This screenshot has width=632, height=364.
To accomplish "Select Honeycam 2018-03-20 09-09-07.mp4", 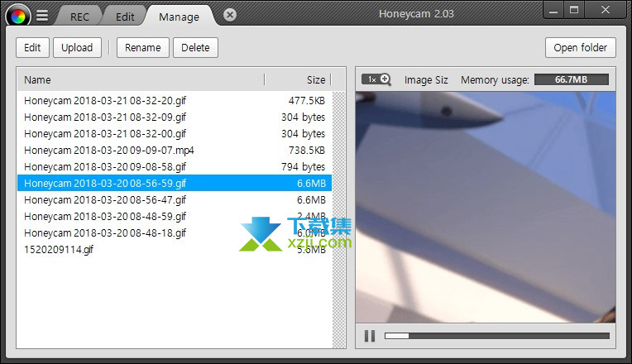I will coord(175,151).
